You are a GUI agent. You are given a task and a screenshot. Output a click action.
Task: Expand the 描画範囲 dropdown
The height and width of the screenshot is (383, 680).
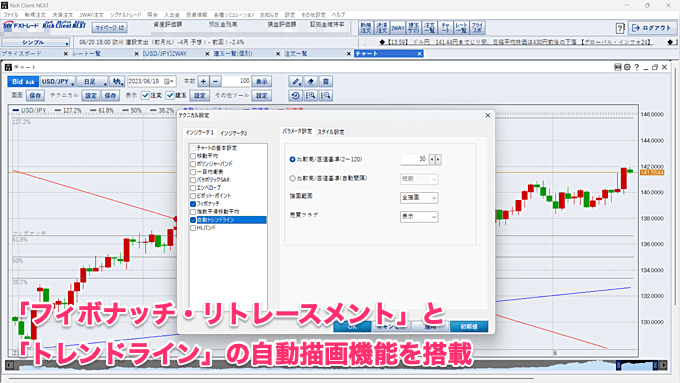(x=419, y=198)
